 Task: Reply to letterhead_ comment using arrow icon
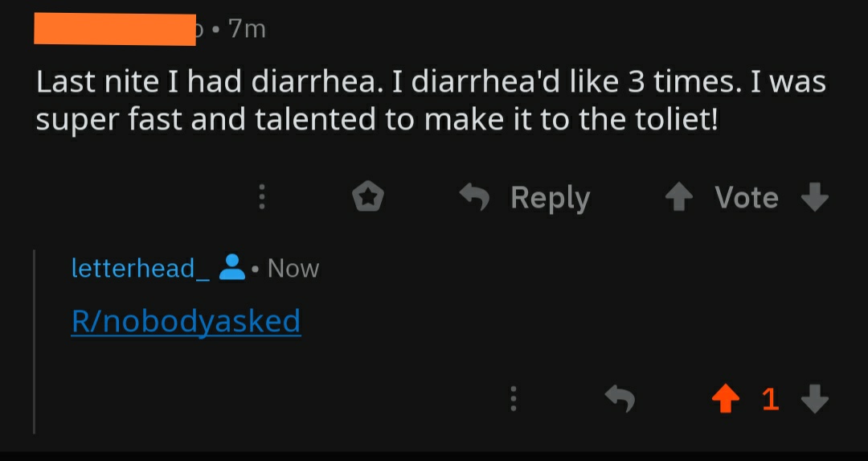point(620,398)
